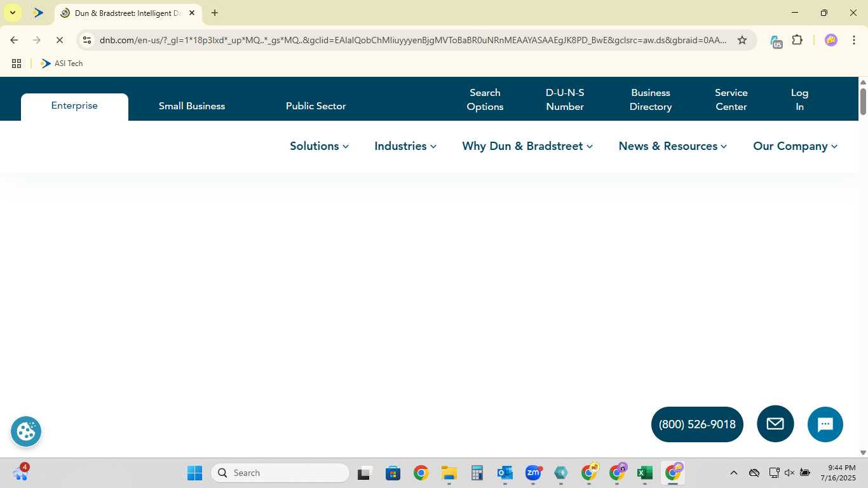The width and height of the screenshot is (868, 488).
Task: Expand the News & Resources menu
Action: pyautogui.click(x=673, y=146)
